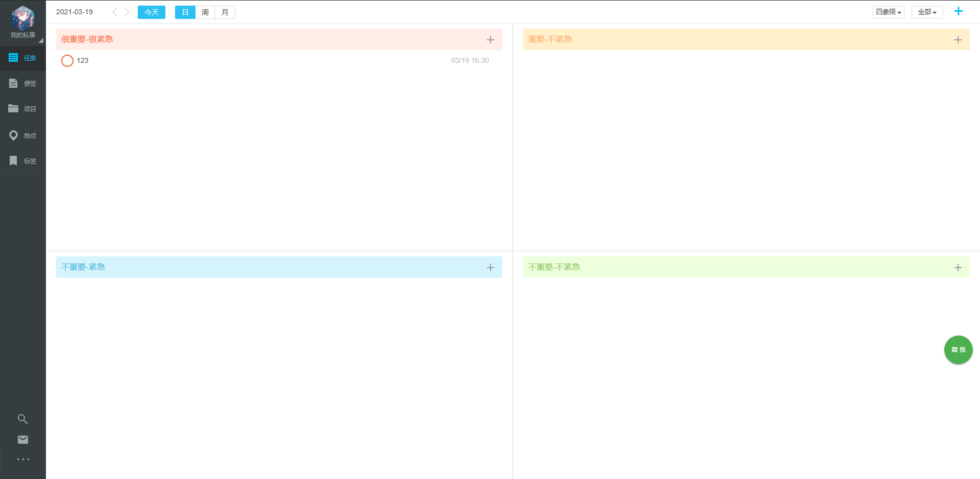Click the 很重要-很紧急 quadrant title
Viewport: 980px width, 479px height.
[87, 39]
